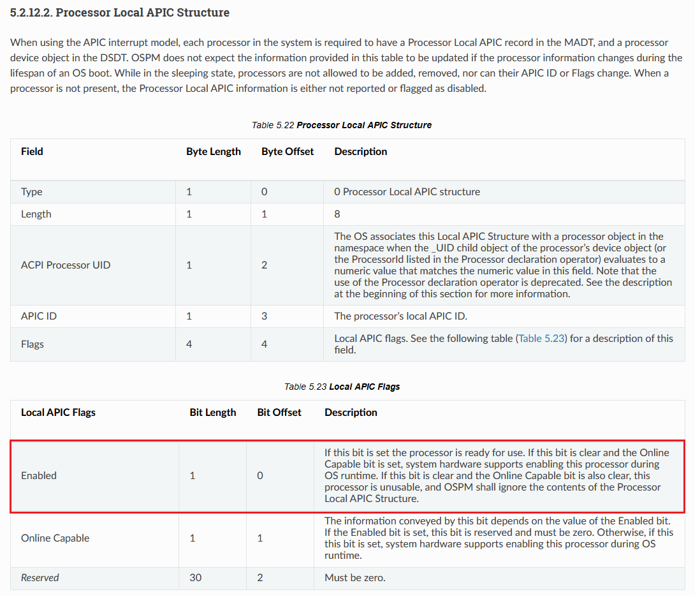The image size is (700, 599).
Task: Click the Table 5.22 caption
Action: pos(342,125)
